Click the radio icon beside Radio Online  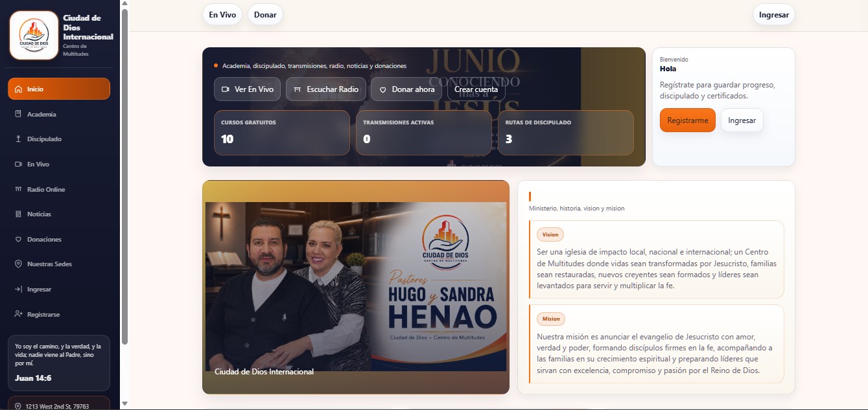(18, 189)
